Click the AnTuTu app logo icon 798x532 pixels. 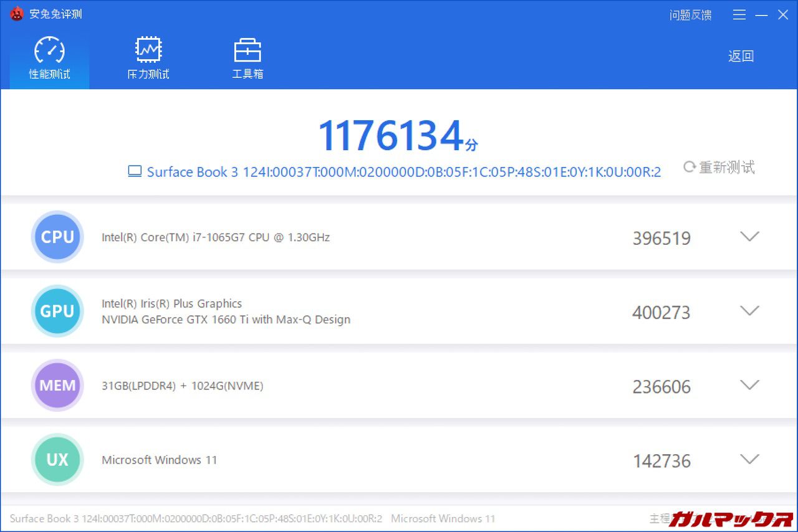(x=16, y=14)
